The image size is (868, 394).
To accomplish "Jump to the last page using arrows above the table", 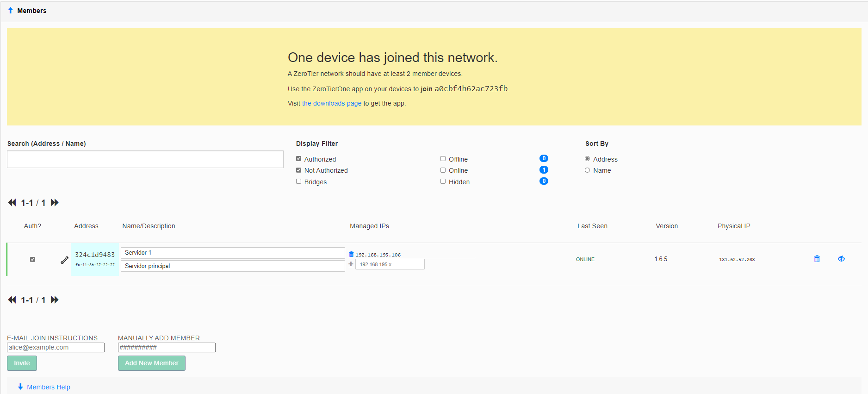I will point(55,203).
